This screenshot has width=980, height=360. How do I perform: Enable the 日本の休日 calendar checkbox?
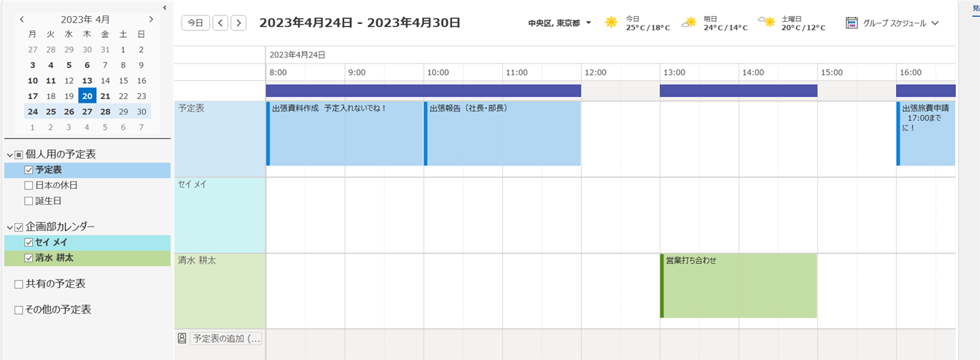tap(29, 185)
